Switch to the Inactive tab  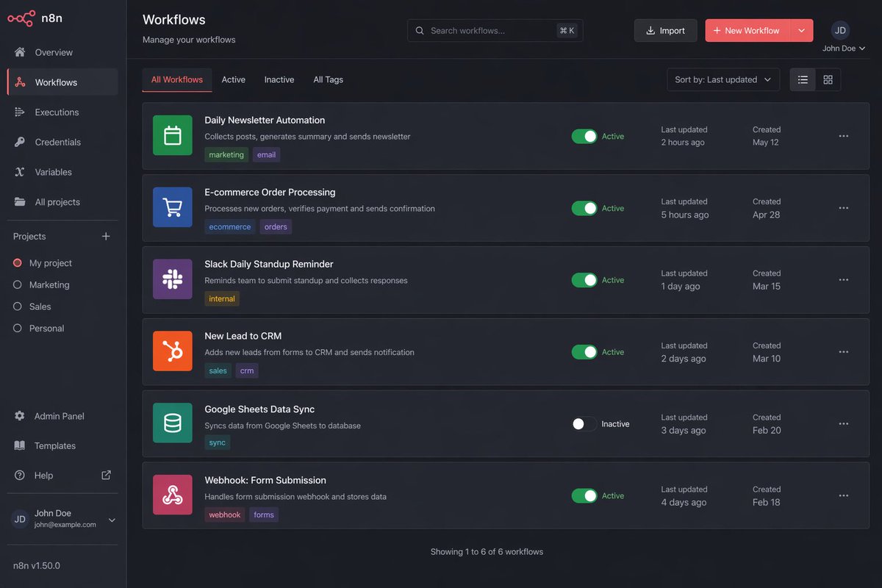[x=279, y=79]
